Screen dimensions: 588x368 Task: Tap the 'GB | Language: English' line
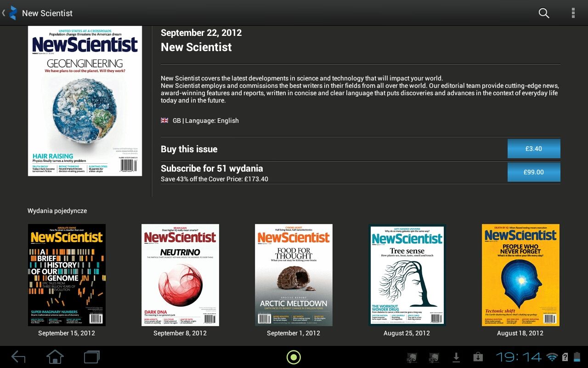pyautogui.click(x=206, y=121)
